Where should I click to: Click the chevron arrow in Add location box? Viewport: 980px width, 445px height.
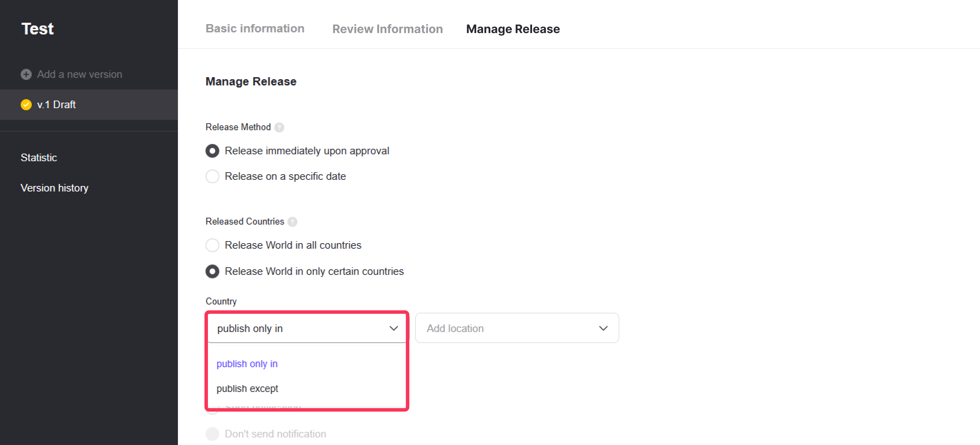coord(603,328)
